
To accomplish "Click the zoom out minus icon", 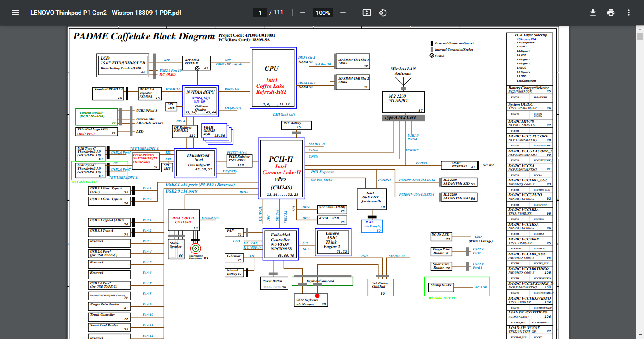I will (x=303, y=13).
